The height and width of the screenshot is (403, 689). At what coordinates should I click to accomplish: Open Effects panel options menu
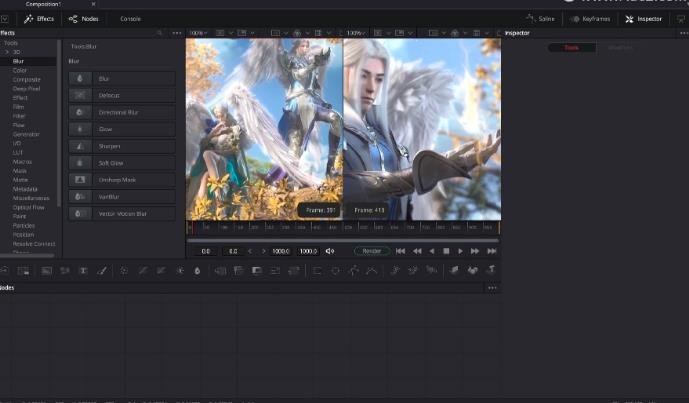(177, 33)
